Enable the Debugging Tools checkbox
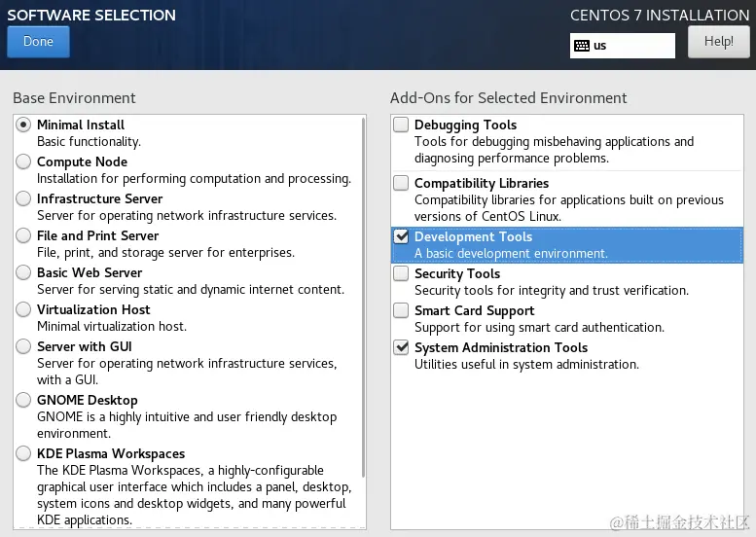Image resolution: width=756 pixels, height=537 pixels. coord(401,125)
